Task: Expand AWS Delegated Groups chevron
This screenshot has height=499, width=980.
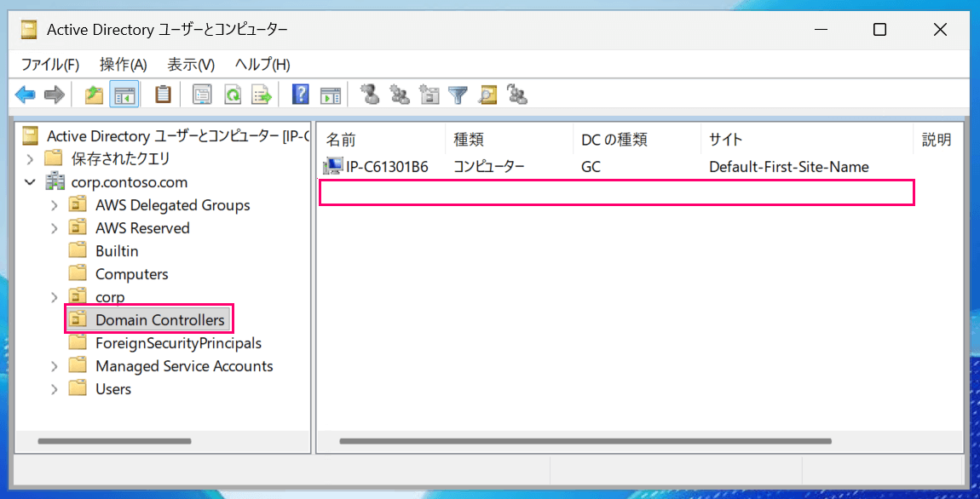Action: tap(55, 205)
